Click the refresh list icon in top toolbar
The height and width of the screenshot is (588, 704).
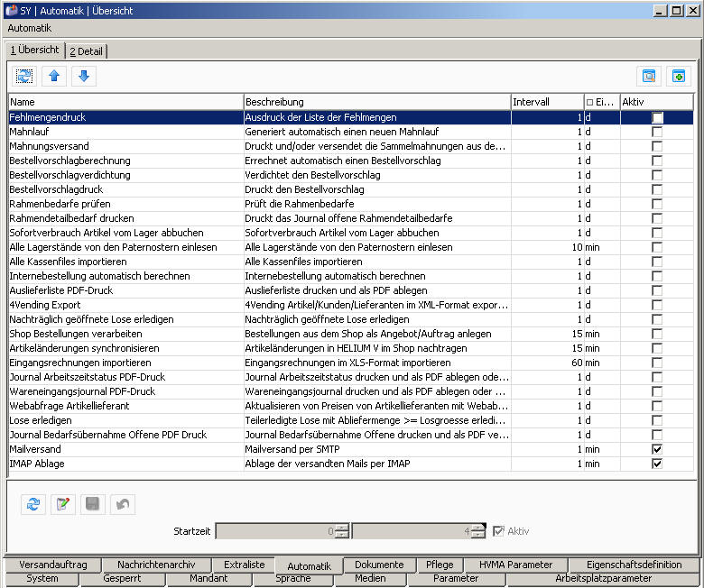pyautogui.click(x=23, y=77)
